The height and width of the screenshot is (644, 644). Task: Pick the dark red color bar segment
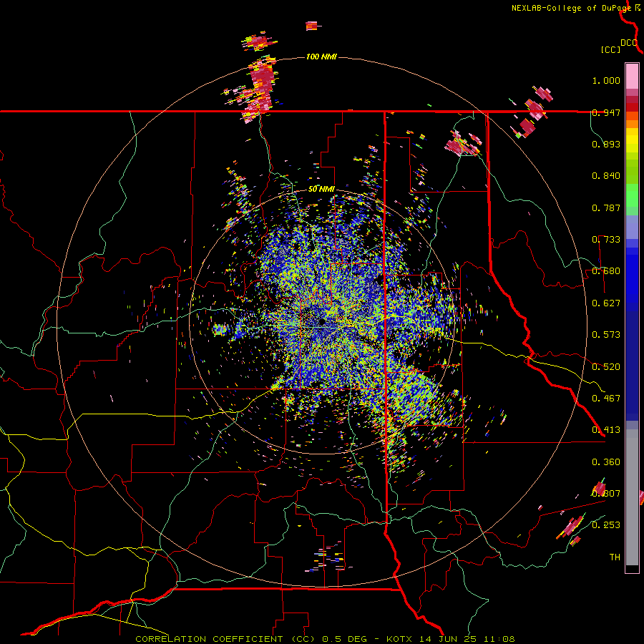(632, 107)
